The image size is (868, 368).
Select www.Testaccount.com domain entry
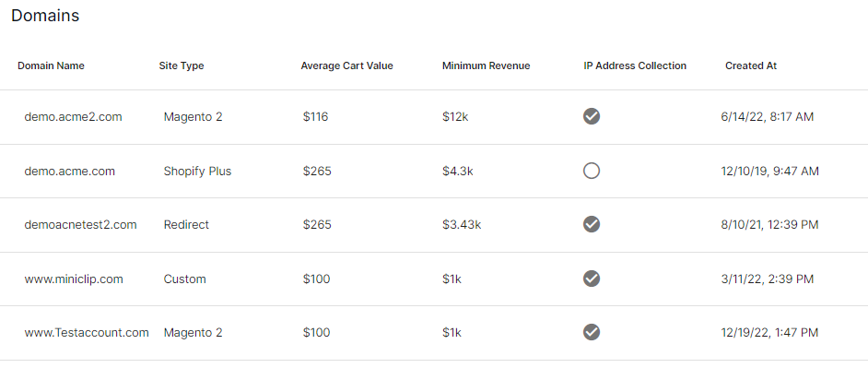(87, 333)
